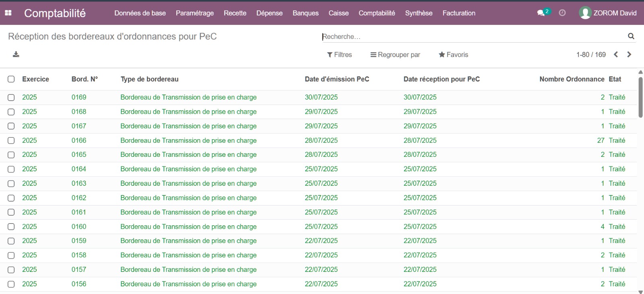Expand the Filtres dropdown
Viewport: 644px width, 294px height.
coord(339,55)
